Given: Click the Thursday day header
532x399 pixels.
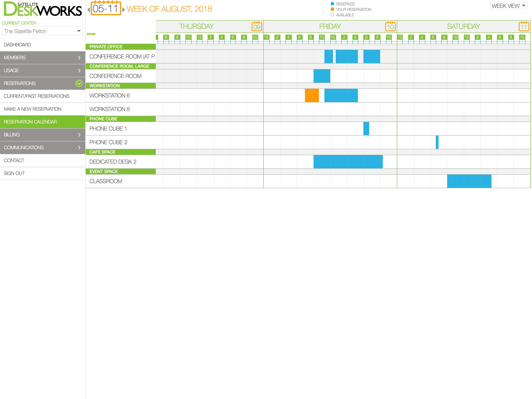Looking at the screenshot, I should pos(196,26).
